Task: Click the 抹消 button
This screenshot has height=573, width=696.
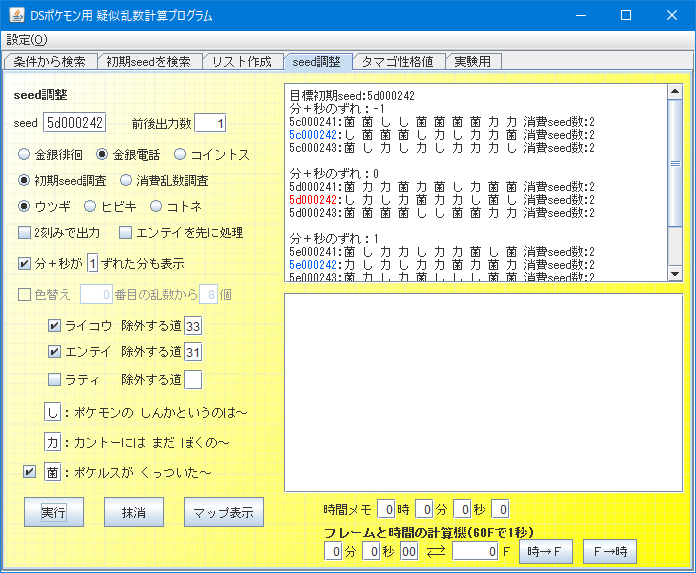Action: point(134,512)
